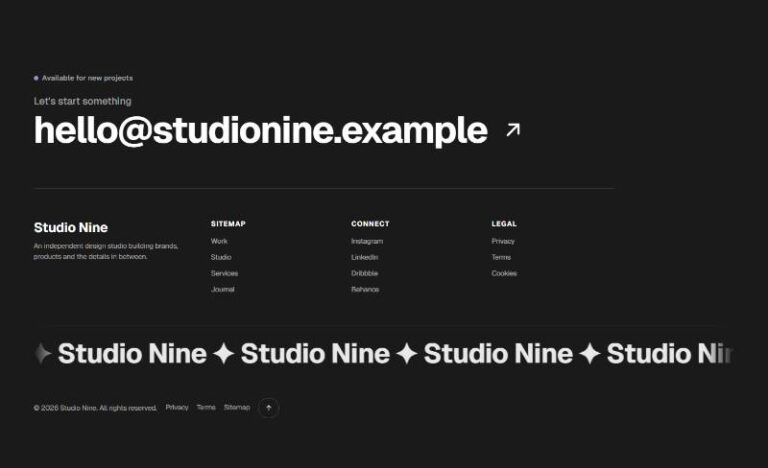Click the diagonal arrow icon beside the email
Viewport: 768px width, 468px height.
point(513,130)
